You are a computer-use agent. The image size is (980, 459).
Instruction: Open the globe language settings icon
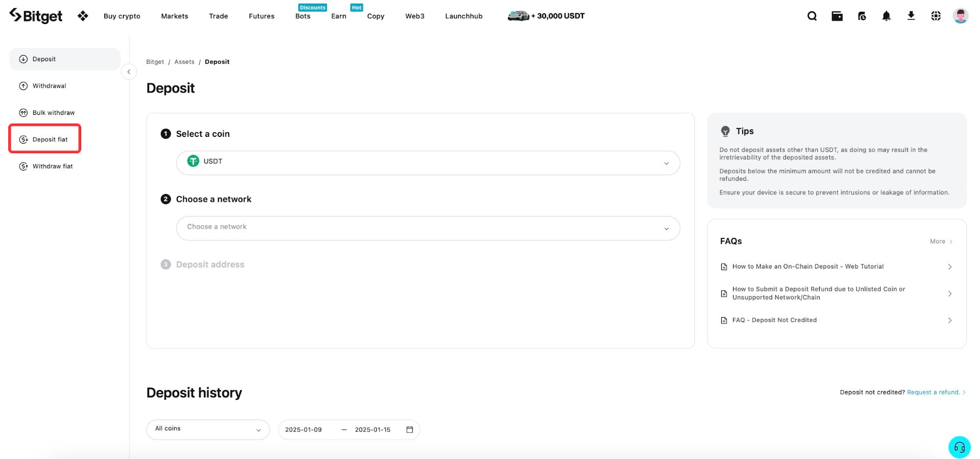[x=936, y=16]
